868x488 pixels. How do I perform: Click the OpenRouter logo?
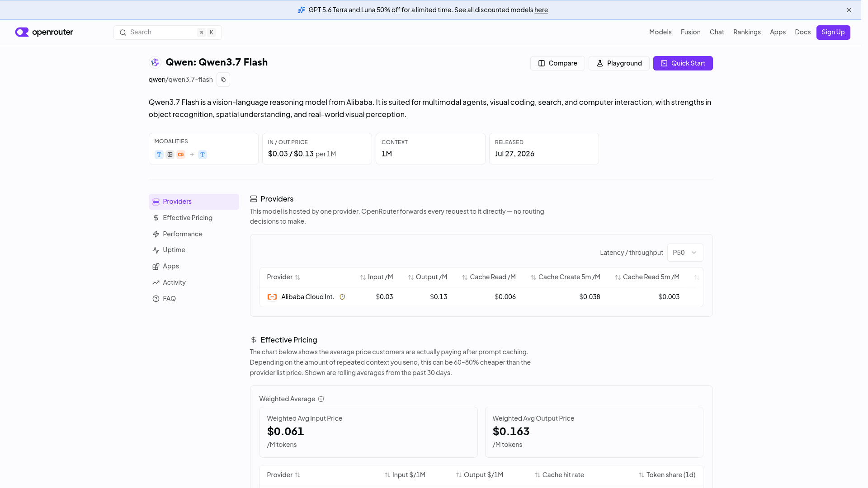coord(44,32)
